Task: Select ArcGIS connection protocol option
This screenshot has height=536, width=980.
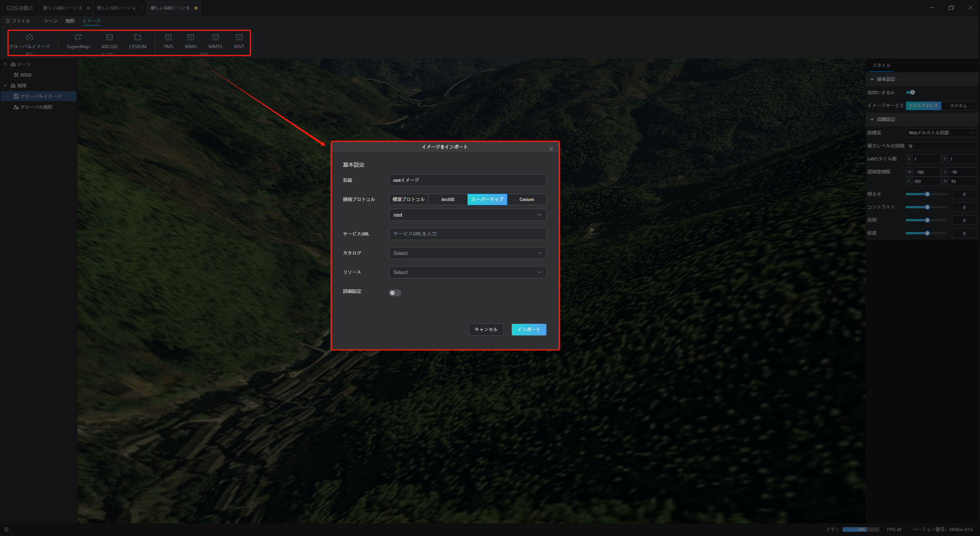Action: click(x=448, y=199)
